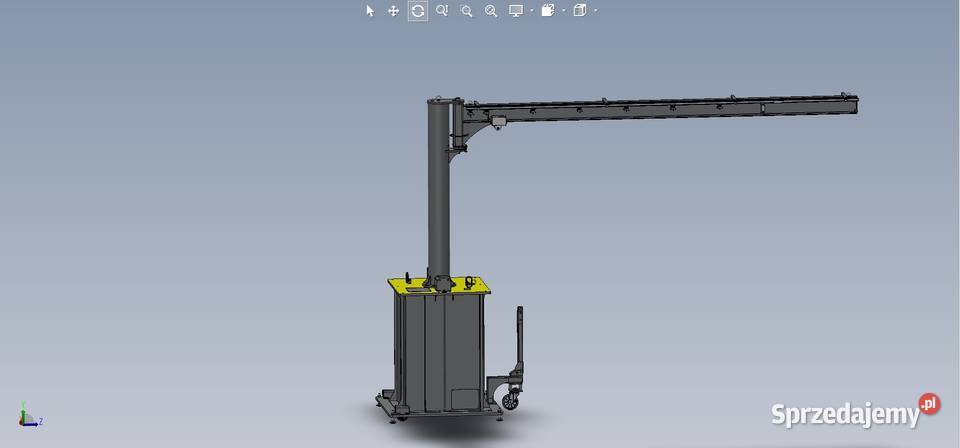
Task: Click the green vertical axis of triad
Action: [23, 411]
